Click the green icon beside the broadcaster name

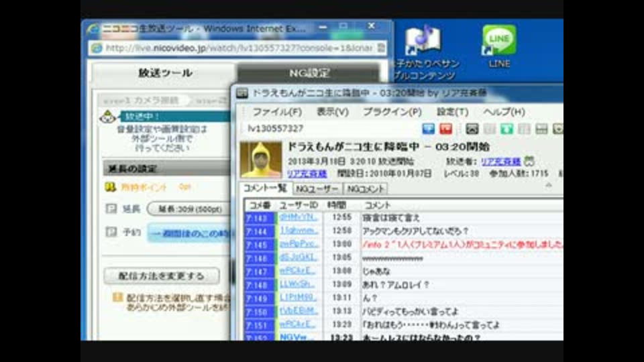pos(529,162)
